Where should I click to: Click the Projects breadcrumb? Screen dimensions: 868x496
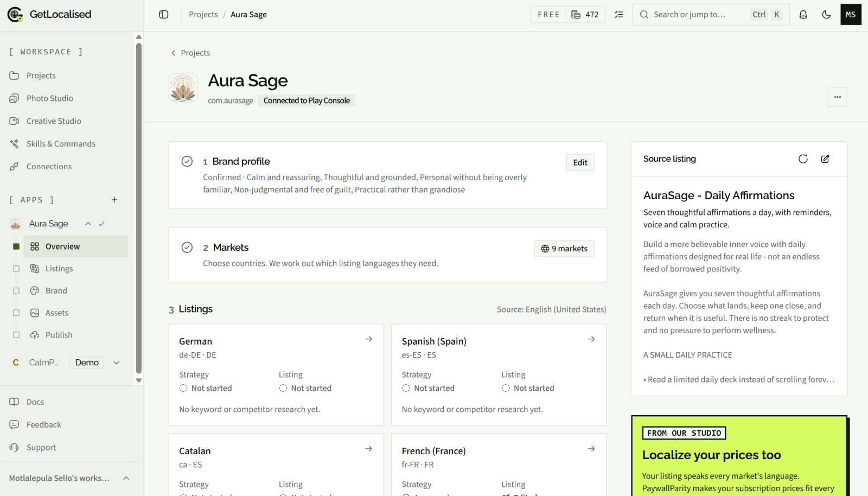tap(203, 15)
